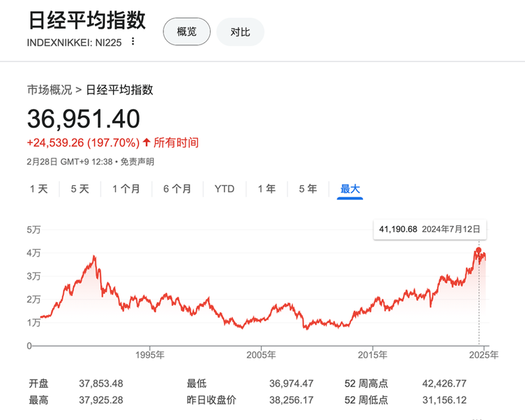Click the 5万 y-axis label
Screen dimensions: 525x420
34,230
